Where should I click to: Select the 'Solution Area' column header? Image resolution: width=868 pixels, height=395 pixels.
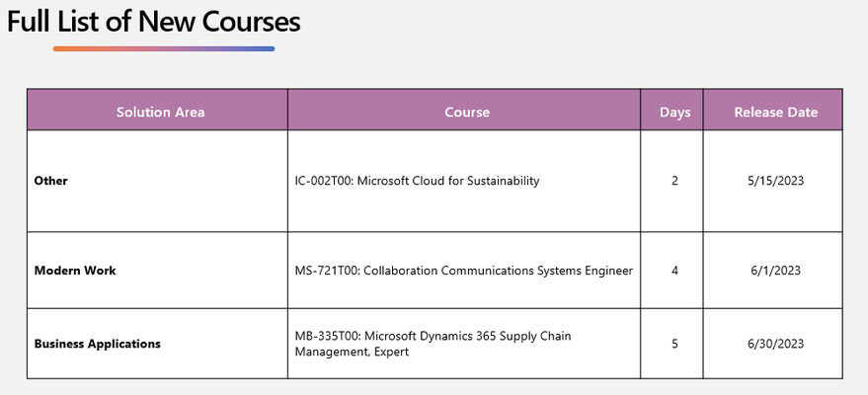click(161, 112)
